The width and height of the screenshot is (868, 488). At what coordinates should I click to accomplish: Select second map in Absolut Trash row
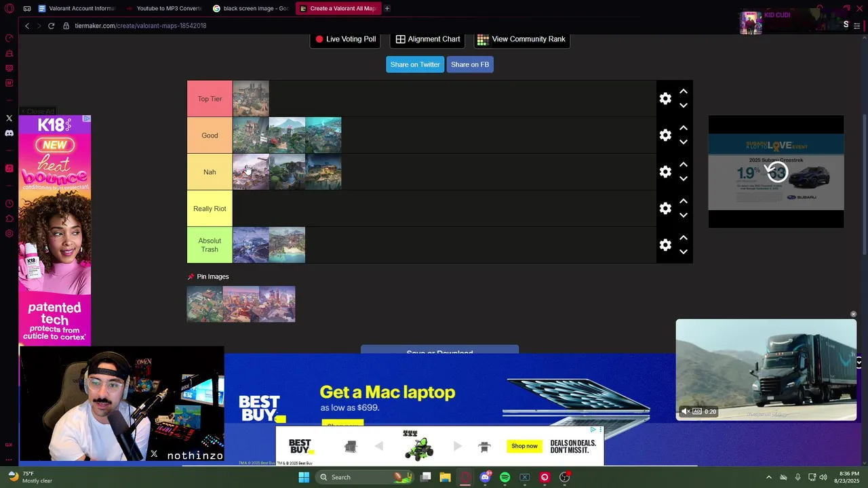[x=287, y=245]
